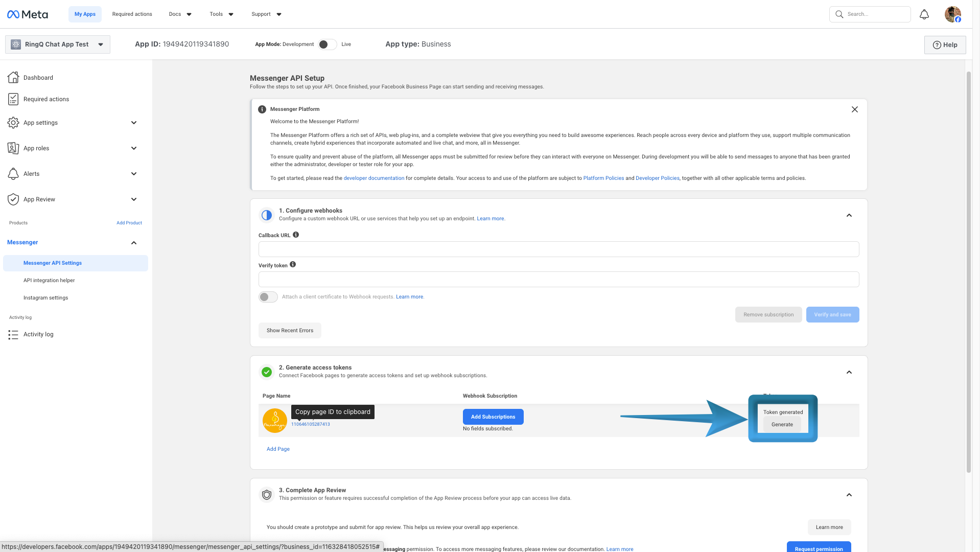Viewport: 980px width, 552px height.
Task: Click the Verify and save button
Action: (833, 315)
